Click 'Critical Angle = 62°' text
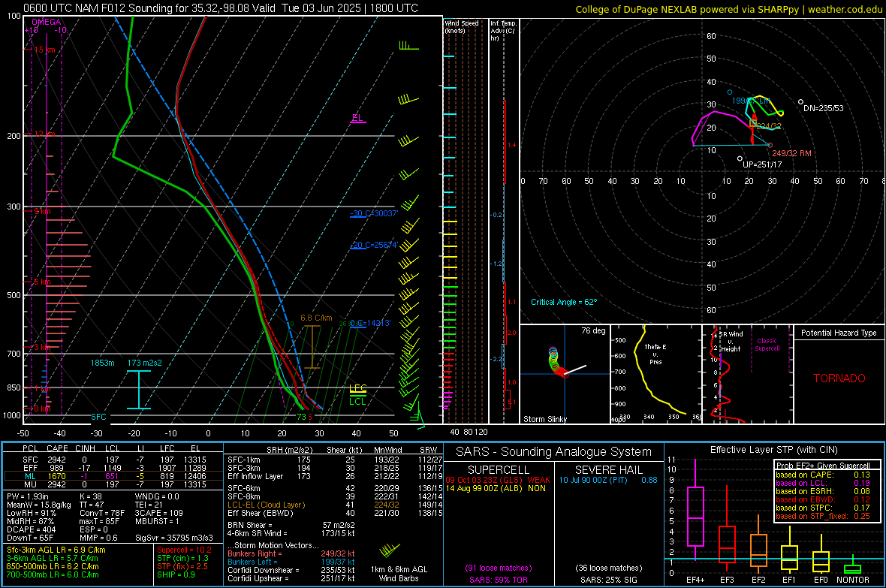 [563, 302]
